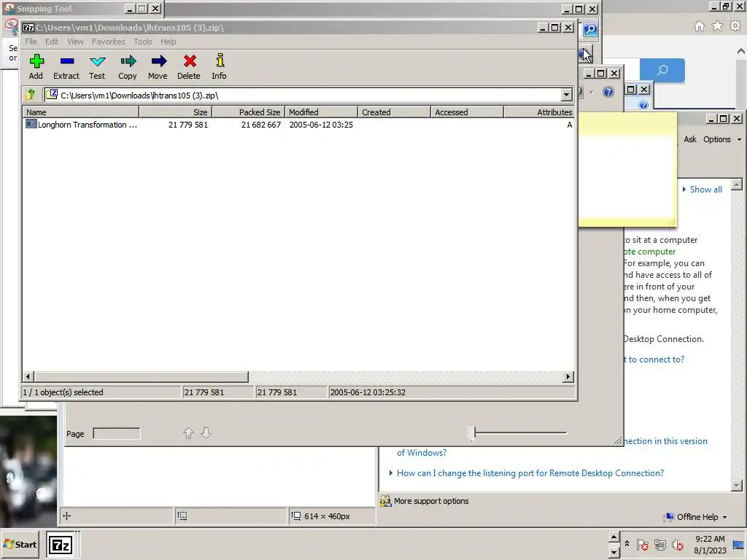This screenshot has width=747, height=560.
Task: Click the show desktop tray icon
Action: (738, 544)
